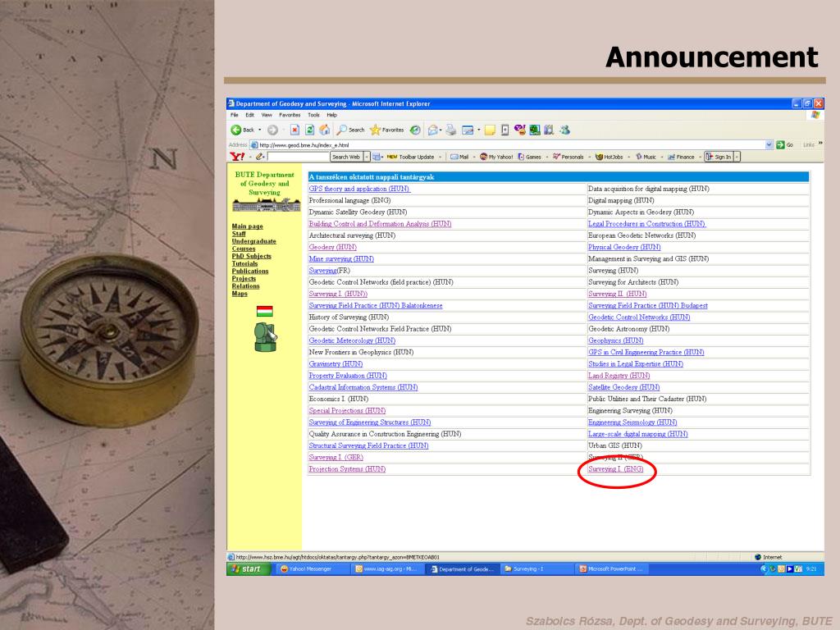Screen dimensions: 840x630
Task: Open the Geodetic Meteorology (HUN) link
Action: coord(352,340)
